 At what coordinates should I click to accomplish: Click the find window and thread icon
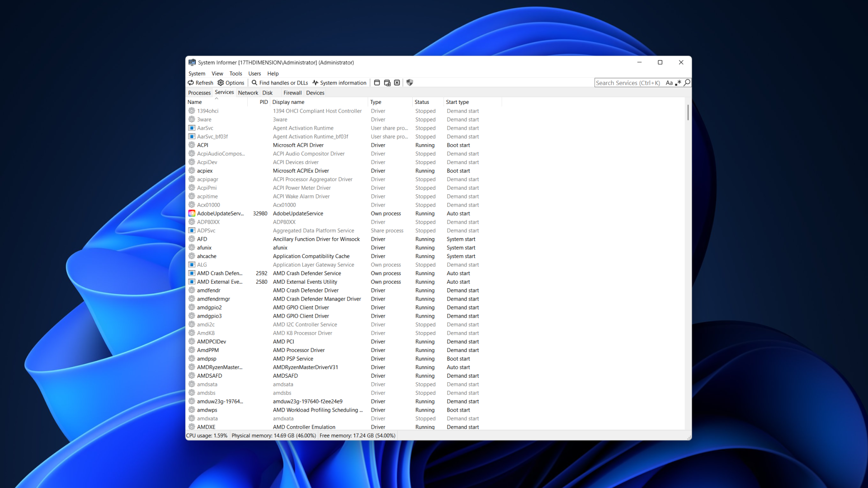[x=387, y=83]
